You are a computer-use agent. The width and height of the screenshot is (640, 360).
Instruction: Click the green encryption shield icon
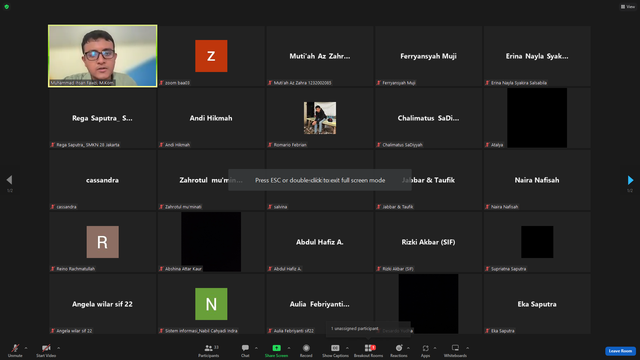pyautogui.click(x=7, y=7)
